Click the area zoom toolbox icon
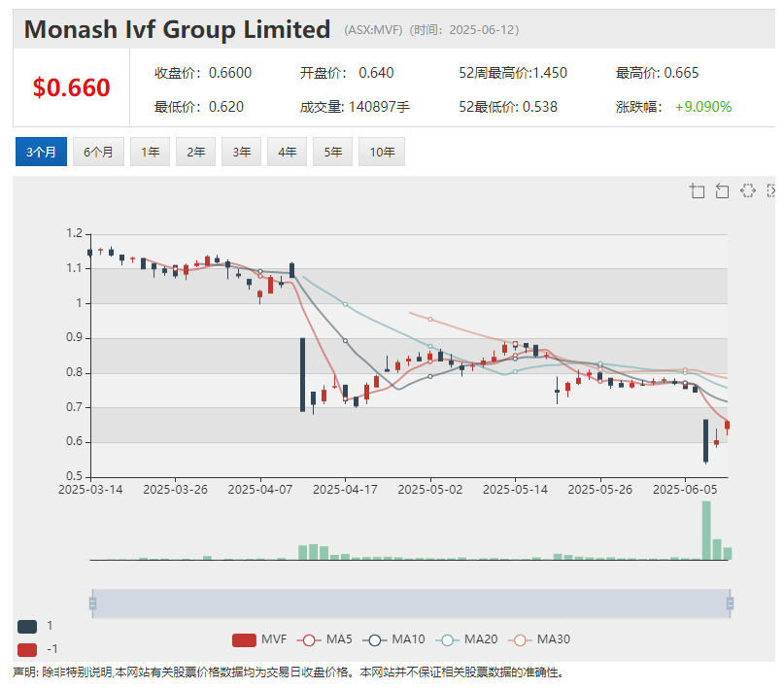This screenshot has height=689, width=784. click(x=697, y=191)
